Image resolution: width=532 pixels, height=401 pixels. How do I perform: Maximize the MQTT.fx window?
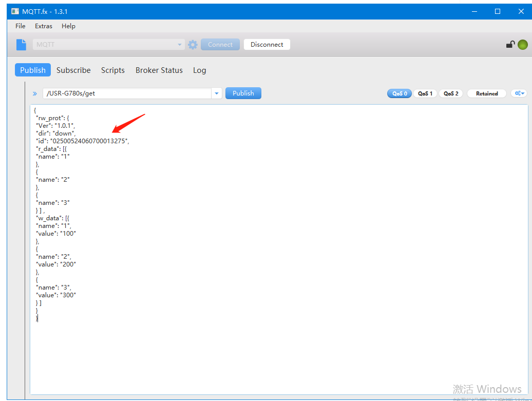498,11
